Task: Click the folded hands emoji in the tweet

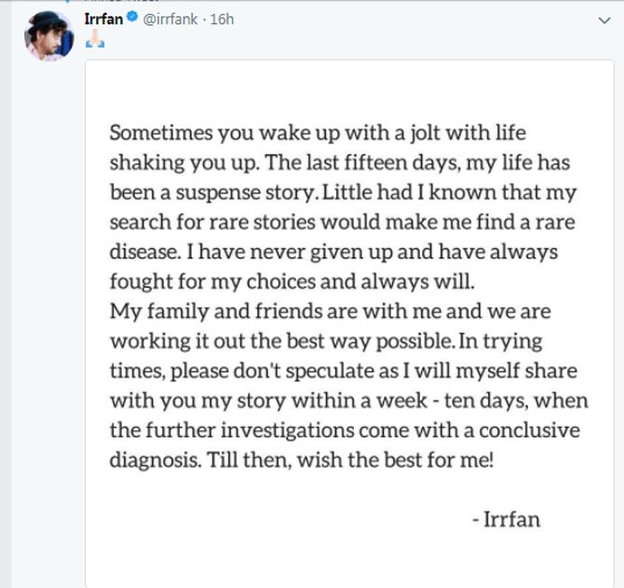Action: click(95, 41)
